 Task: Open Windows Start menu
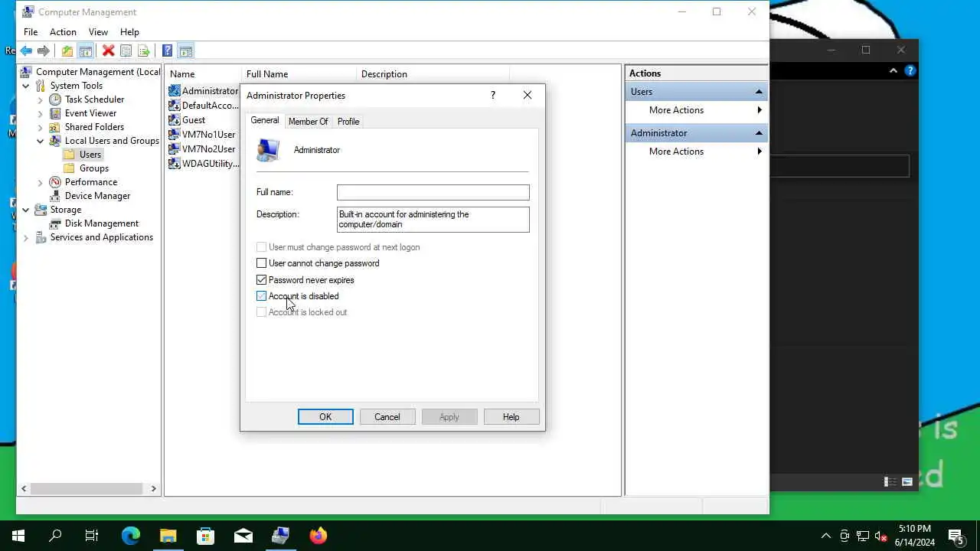pyautogui.click(x=18, y=536)
